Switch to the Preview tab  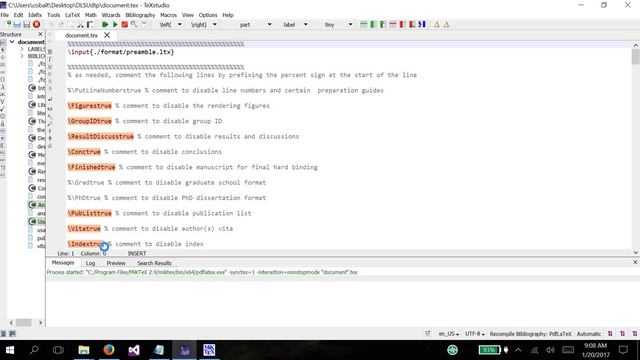pos(116,263)
